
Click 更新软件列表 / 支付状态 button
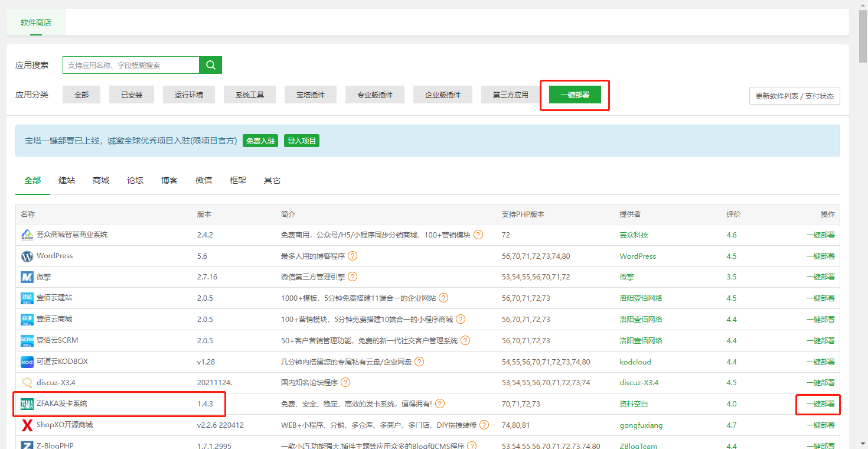(x=794, y=96)
